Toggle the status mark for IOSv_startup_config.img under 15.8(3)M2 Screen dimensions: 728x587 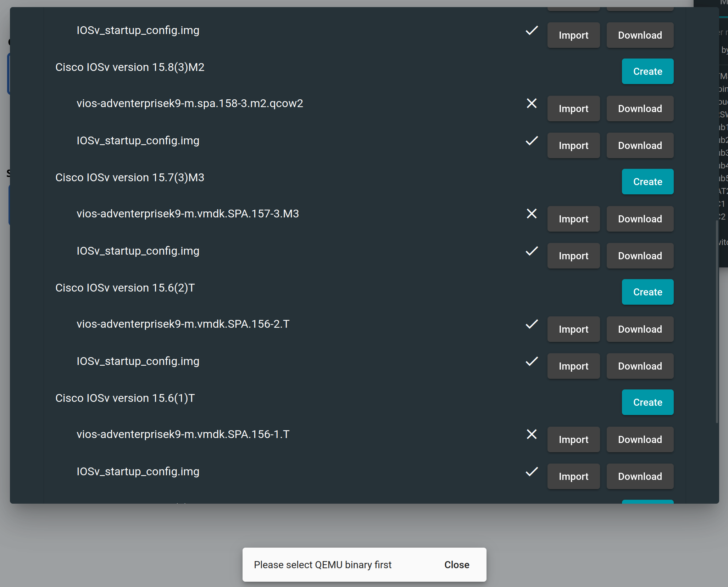[531, 141]
